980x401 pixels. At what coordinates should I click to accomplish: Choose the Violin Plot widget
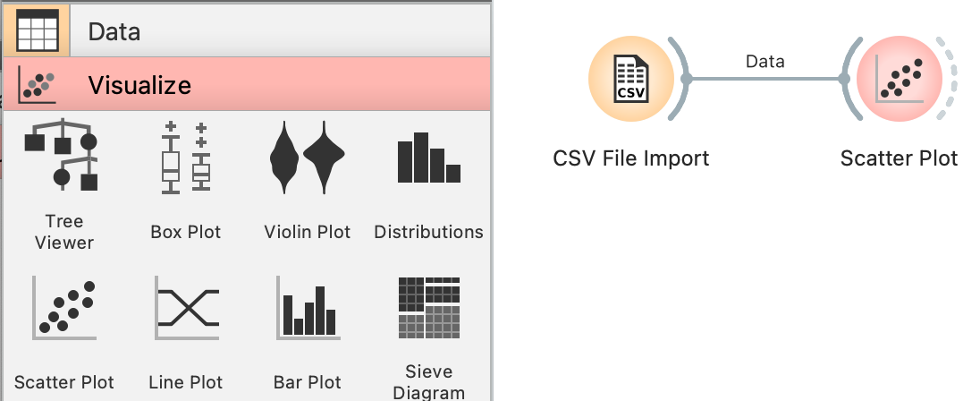[x=307, y=181]
